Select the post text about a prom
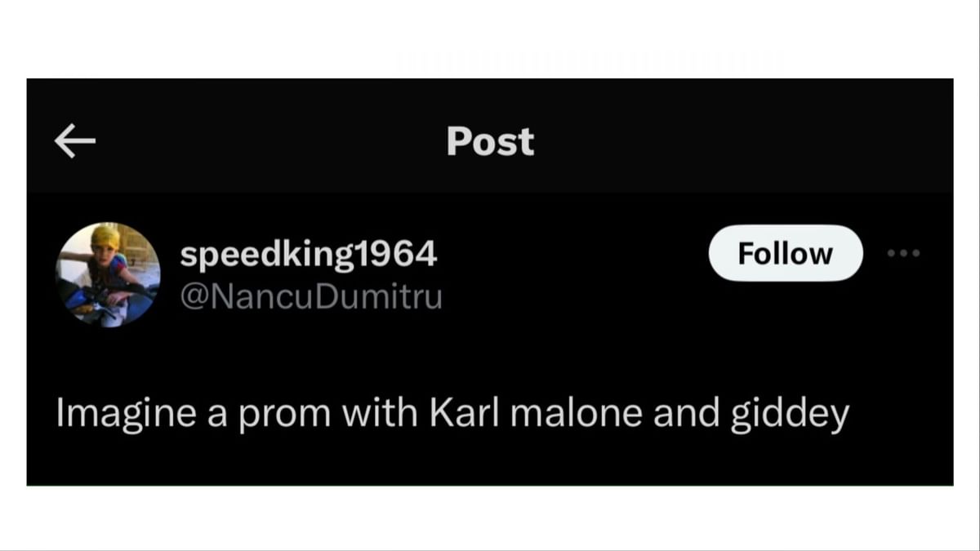Viewport: 980px width, 551px height. coord(452,414)
